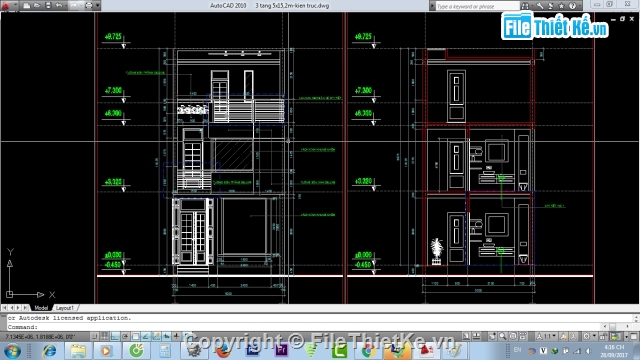
Task: Open the AutoCAD application menu button
Action: coord(5,6)
